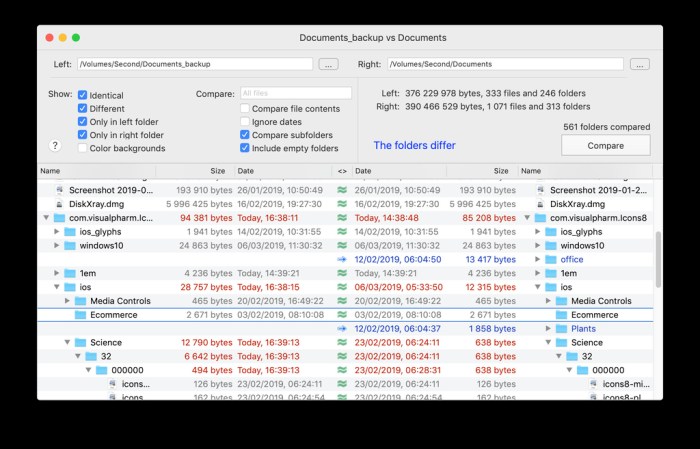This screenshot has width=700, height=449.
Task: Click comparison icon in Media Controls row
Action: pyautogui.click(x=342, y=301)
